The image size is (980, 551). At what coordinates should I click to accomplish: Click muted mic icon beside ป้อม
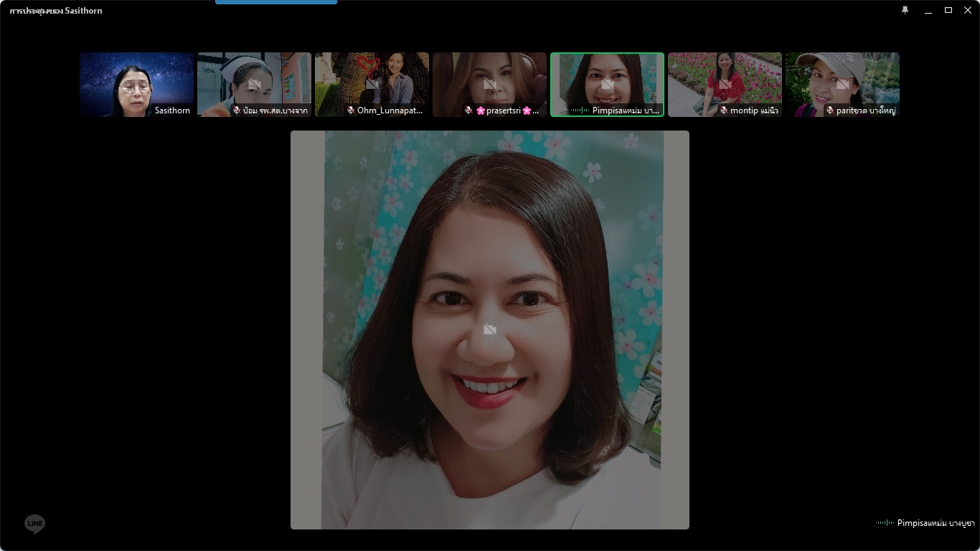click(236, 110)
